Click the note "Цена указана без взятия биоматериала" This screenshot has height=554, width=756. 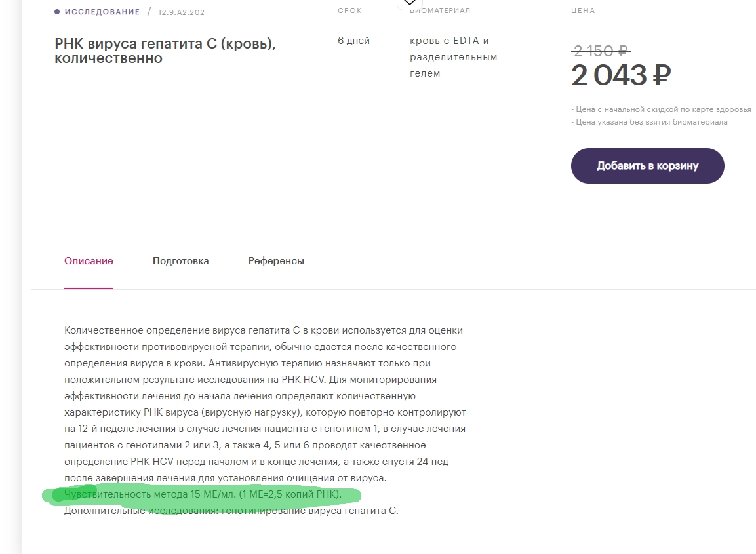(648, 122)
